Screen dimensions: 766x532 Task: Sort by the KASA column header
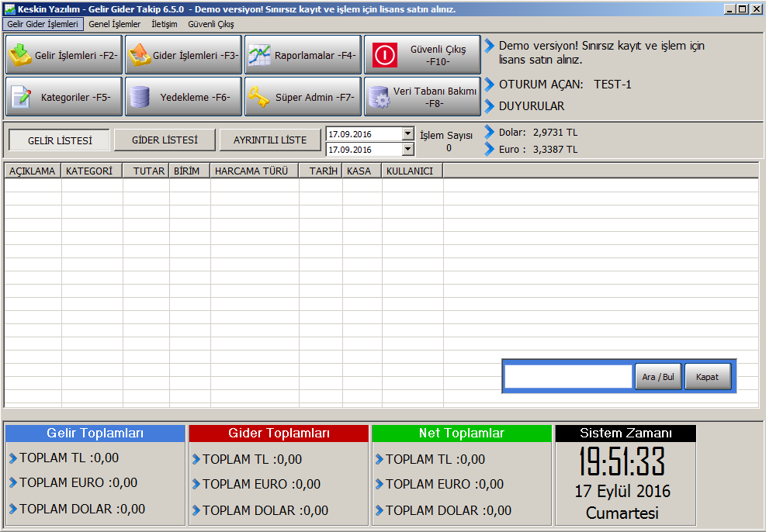tap(362, 171)
